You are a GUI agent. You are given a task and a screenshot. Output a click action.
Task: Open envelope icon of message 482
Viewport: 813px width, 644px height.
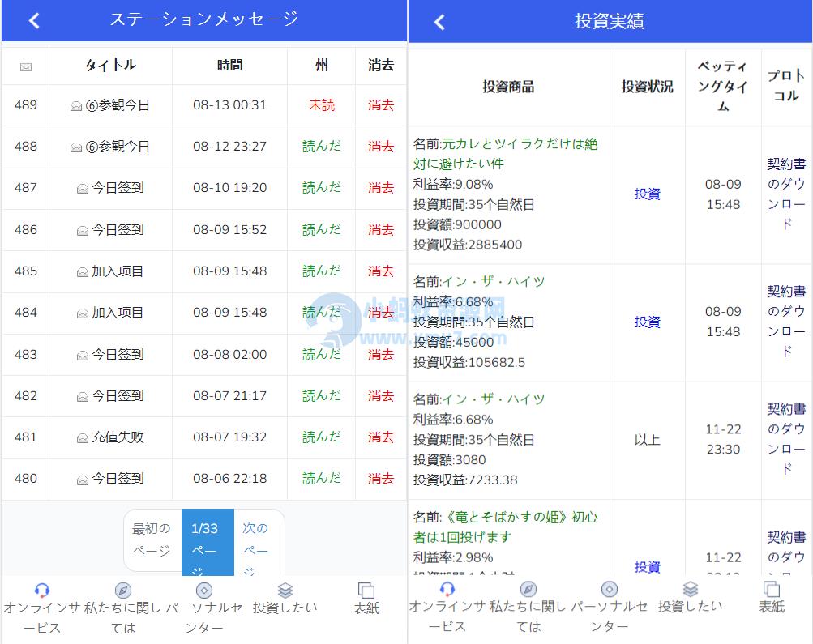coord(83,397)
